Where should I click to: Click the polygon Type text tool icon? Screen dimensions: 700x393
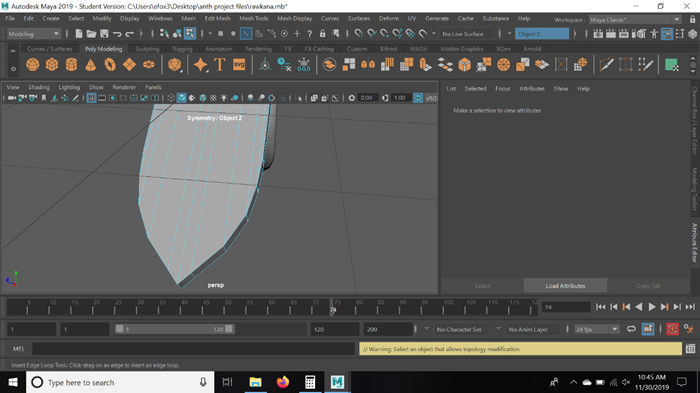(220, 65)
